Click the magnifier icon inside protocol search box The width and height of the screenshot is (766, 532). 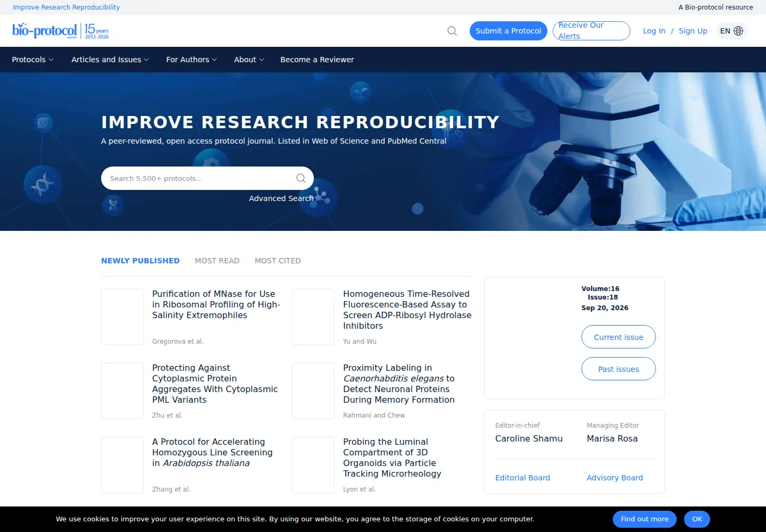pyautogui.click(x=301, y=178)
